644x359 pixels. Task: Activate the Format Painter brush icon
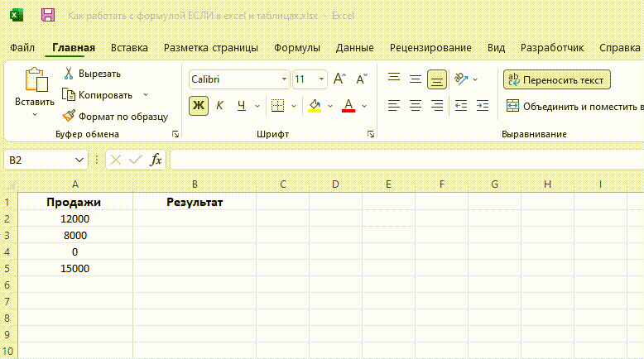pyautogui.click(x=69, y=116)
